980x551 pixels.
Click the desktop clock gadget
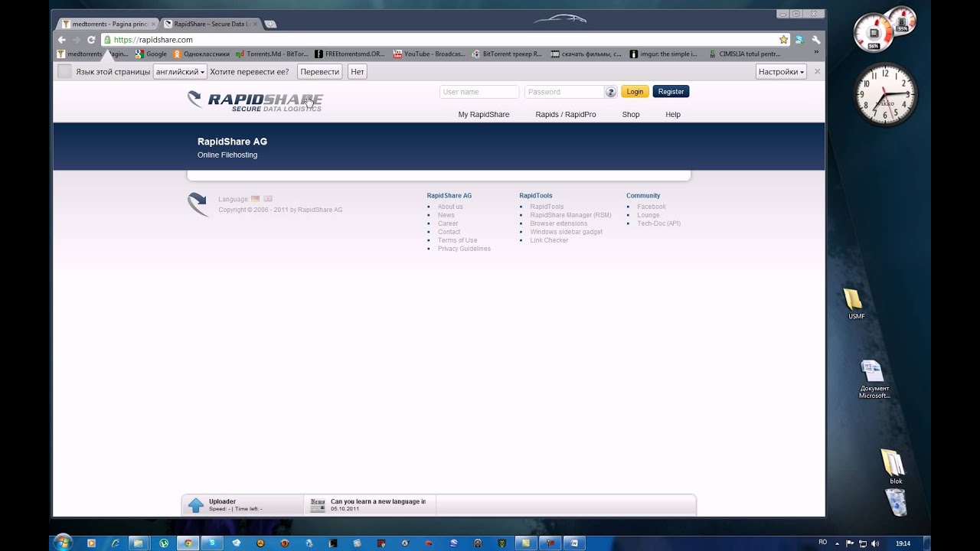click(x=886, y=94)
